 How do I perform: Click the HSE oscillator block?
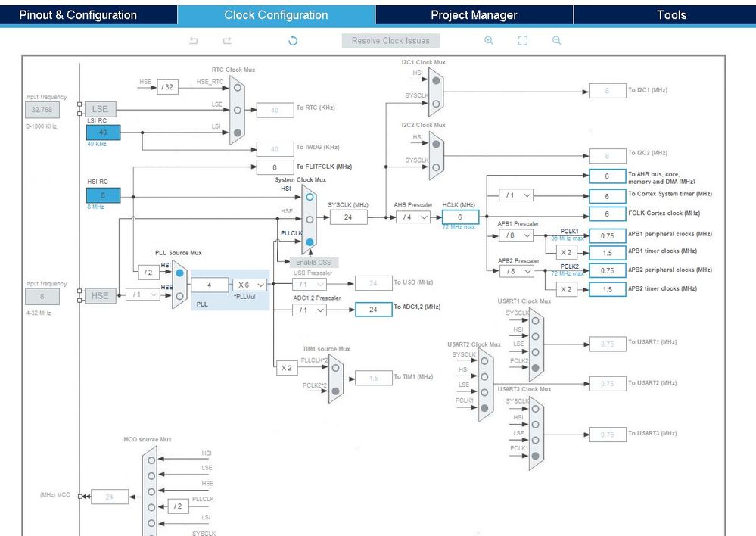(101, 296)
